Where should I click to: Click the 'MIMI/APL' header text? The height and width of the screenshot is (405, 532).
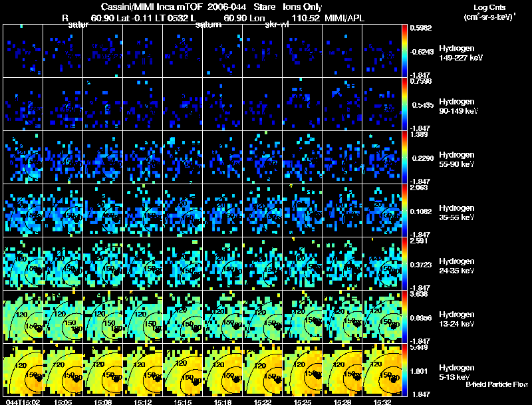coord(344,19)
